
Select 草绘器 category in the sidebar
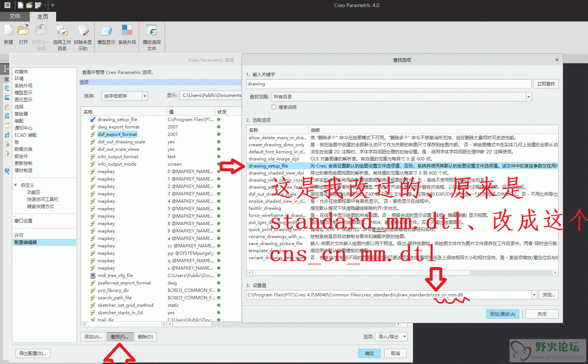click(x=21, y=114)
